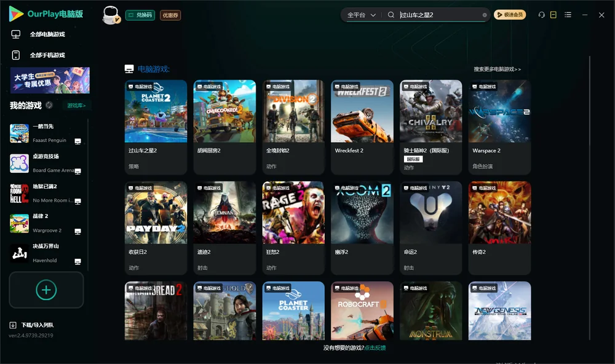Screen dimensions: 615x364
Task: Open 一鹅当先 in my games
Action: [x=46, y=133]
